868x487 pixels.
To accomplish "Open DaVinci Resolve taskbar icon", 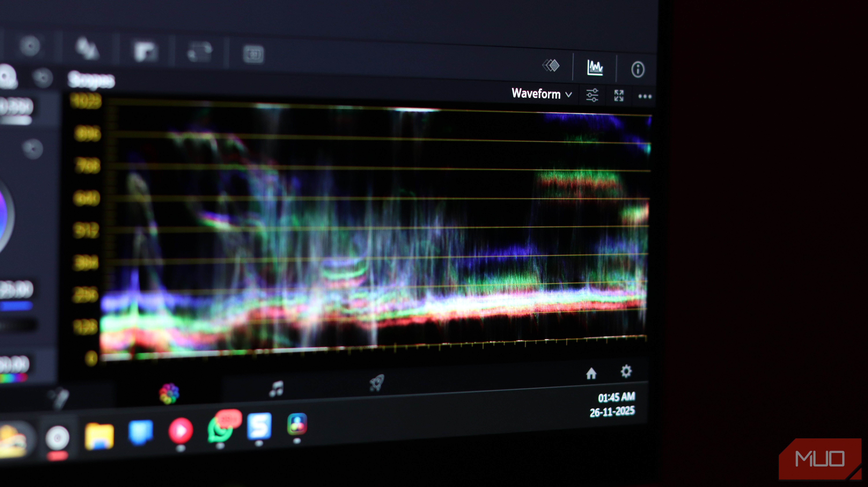I will 297,424.
